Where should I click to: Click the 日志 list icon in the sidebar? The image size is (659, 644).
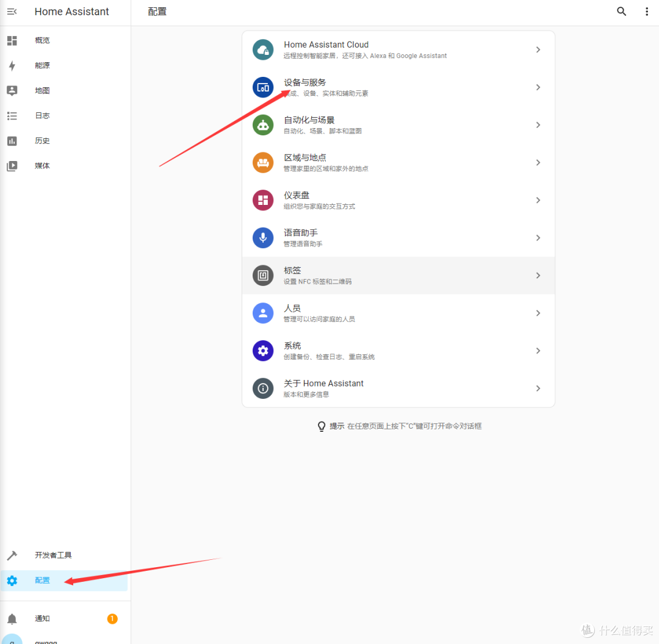(x=12, y=116)
